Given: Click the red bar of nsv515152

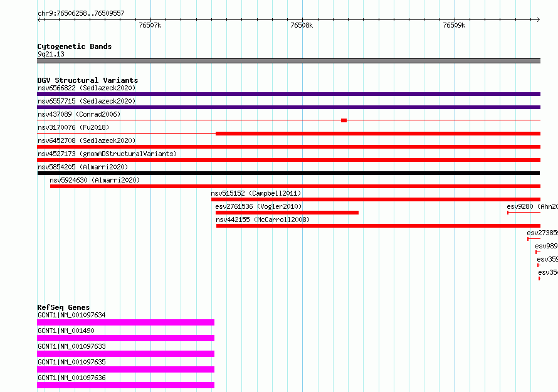Looking at the screenshot, I should coord(376,199).
